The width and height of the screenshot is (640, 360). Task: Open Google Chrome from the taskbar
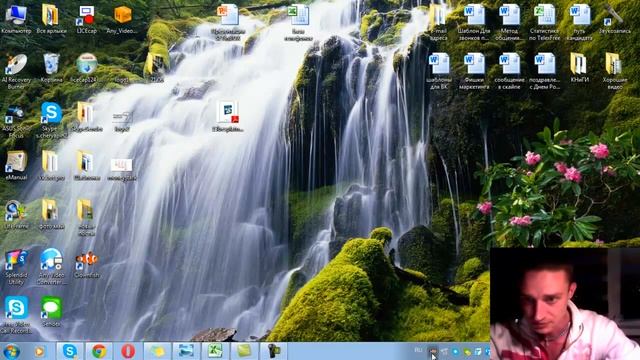99,351
